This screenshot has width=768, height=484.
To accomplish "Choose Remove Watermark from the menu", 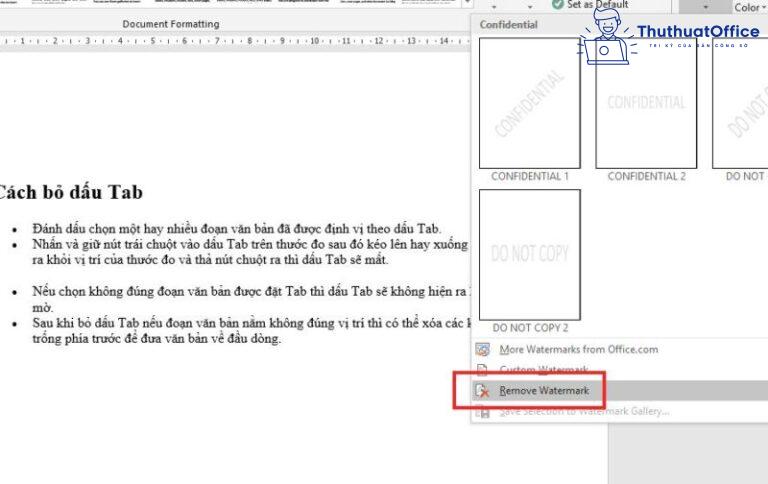I will click(x=545, y=390).
